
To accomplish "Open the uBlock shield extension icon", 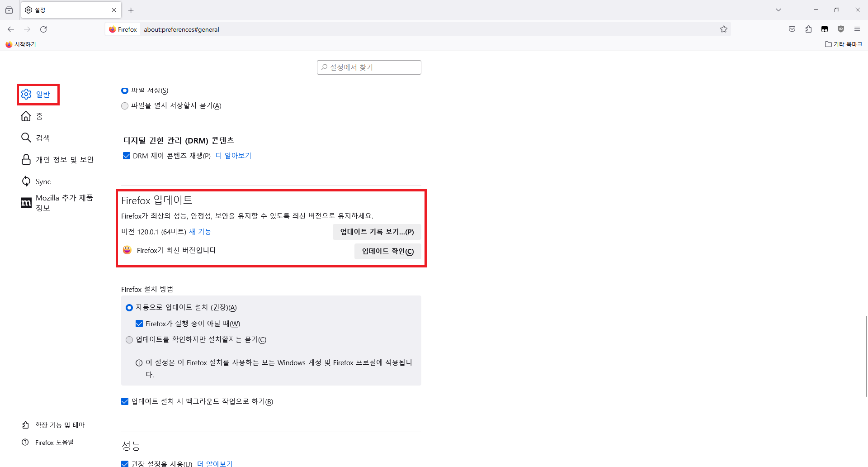I will click(x=841, y=29).
